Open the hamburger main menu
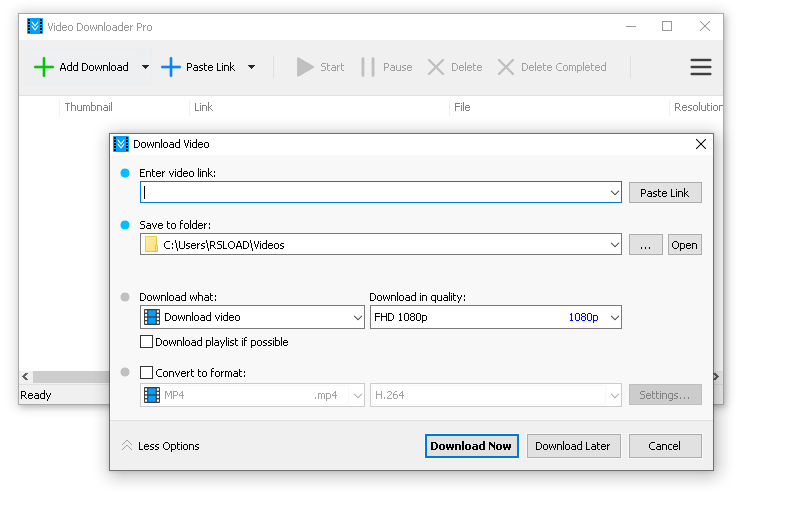The width and height of the screenshot is (805, 519). (701, 67)
